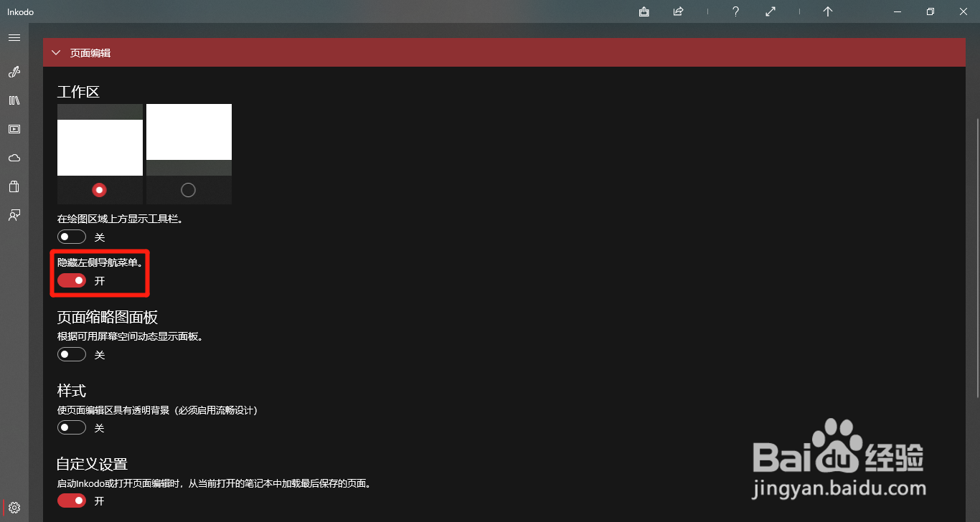Click the share icon in title bar

678,11
